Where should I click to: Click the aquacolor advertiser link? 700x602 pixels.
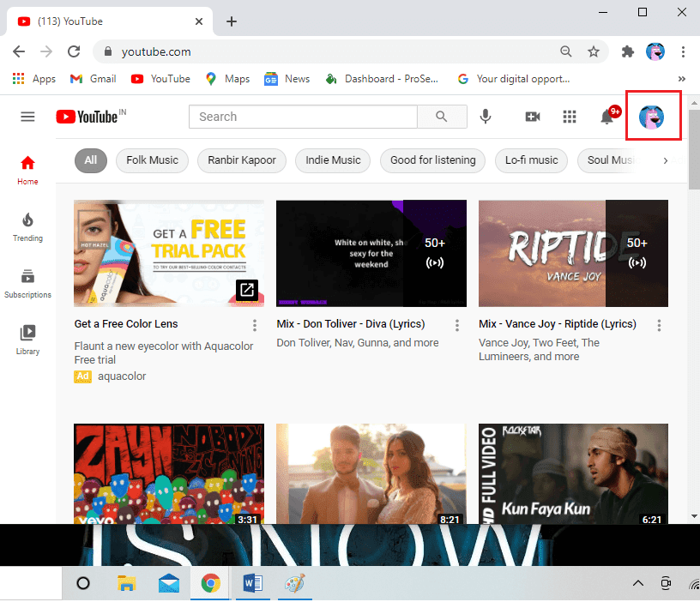click(122, 376)
